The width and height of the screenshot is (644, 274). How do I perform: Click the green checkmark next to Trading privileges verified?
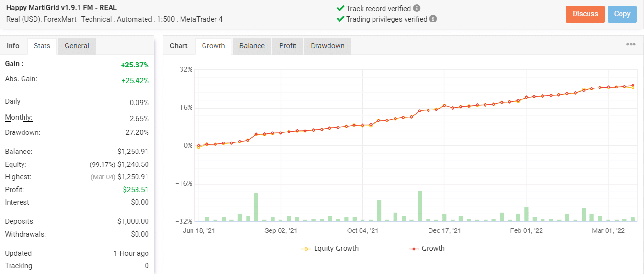[x=340, y=19]
